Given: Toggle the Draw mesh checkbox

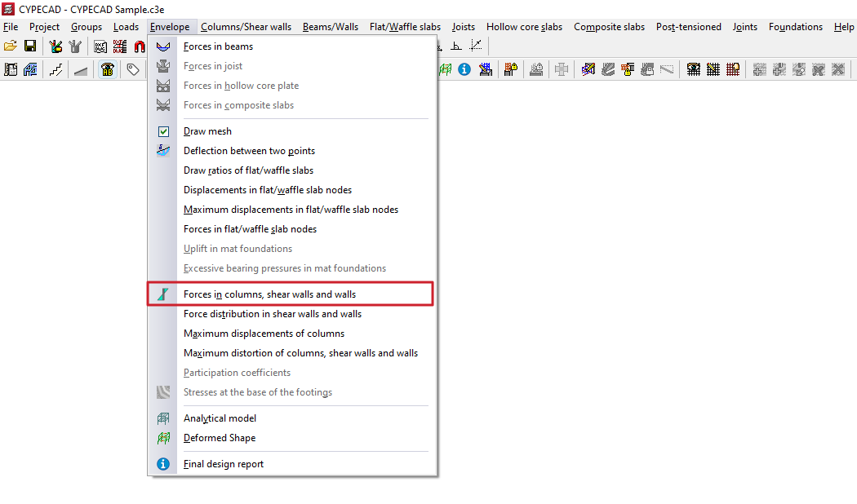Looking at the screenshot, I should (x=163, y=131).
